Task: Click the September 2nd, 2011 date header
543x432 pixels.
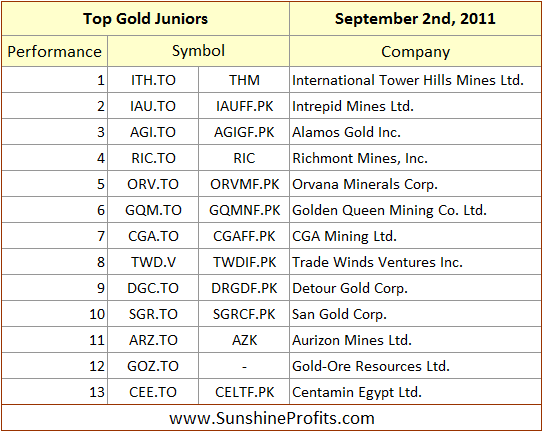Action: pyautogui.click(x=415, y=18)
